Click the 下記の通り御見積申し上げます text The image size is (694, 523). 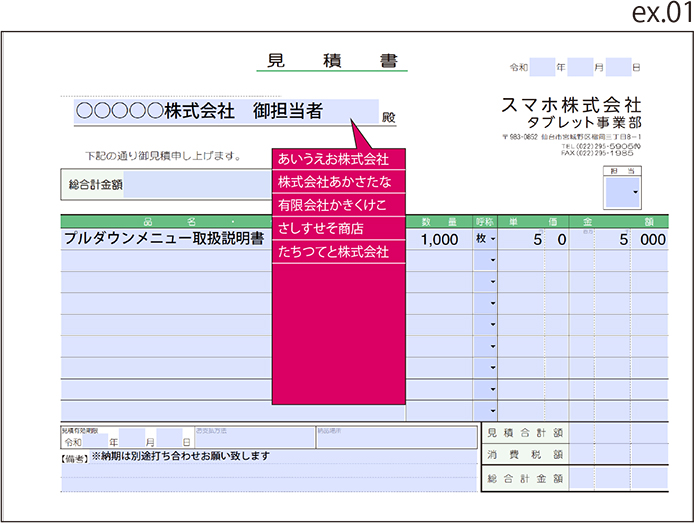pos(163,156)
